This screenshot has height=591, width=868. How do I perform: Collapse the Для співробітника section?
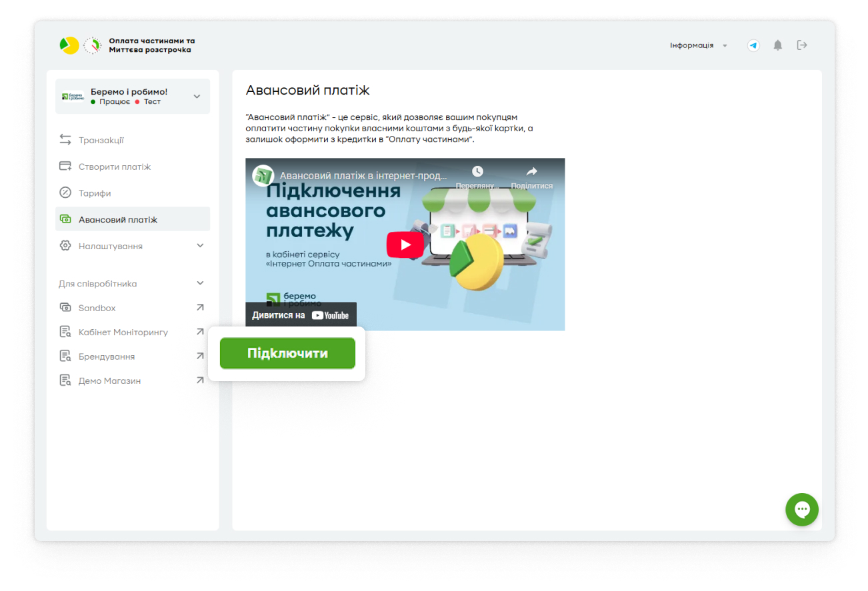click(200, 283)
